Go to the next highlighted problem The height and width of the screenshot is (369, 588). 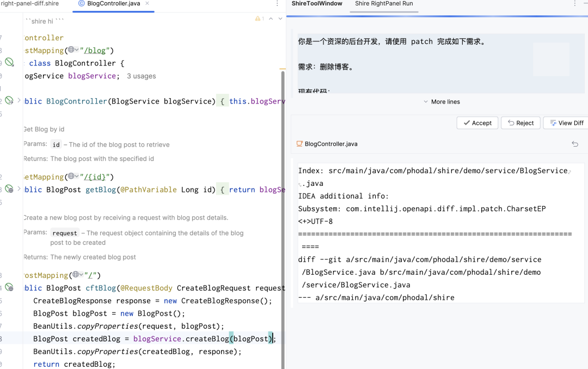[x=280, y=19]
